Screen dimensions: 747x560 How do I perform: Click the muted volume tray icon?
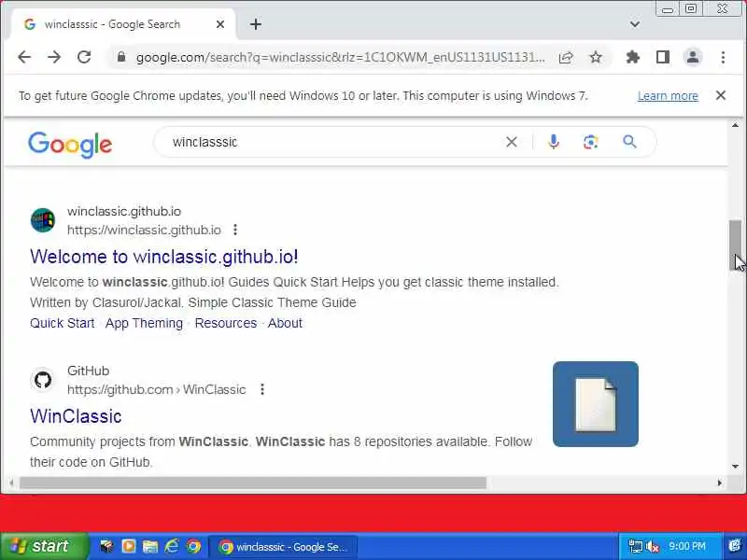652,546
